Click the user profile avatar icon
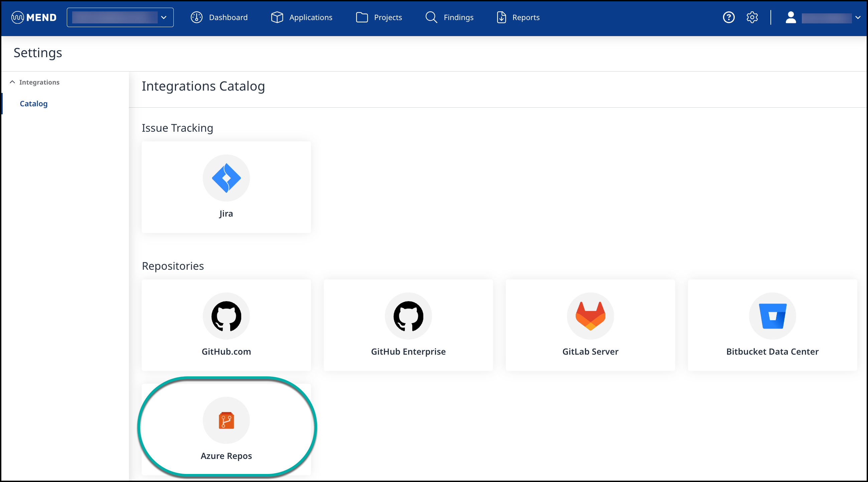The width and height of the screenshot is (868, 482). pyautogui.click(x=790, y=17)
